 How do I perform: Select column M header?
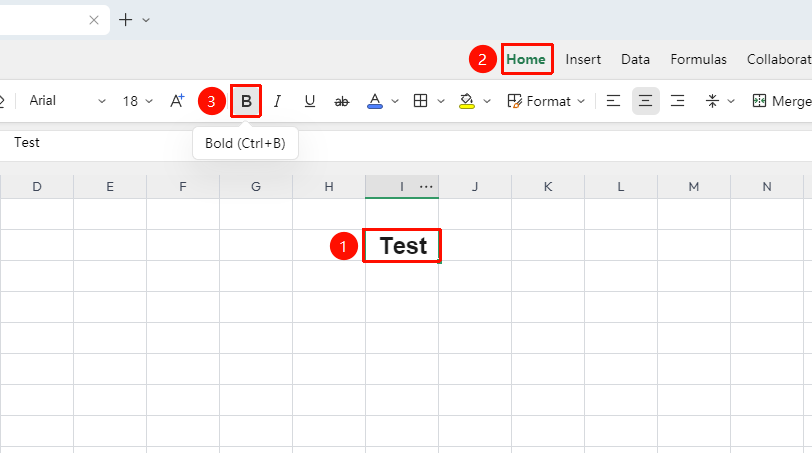[x=694, y=187]
